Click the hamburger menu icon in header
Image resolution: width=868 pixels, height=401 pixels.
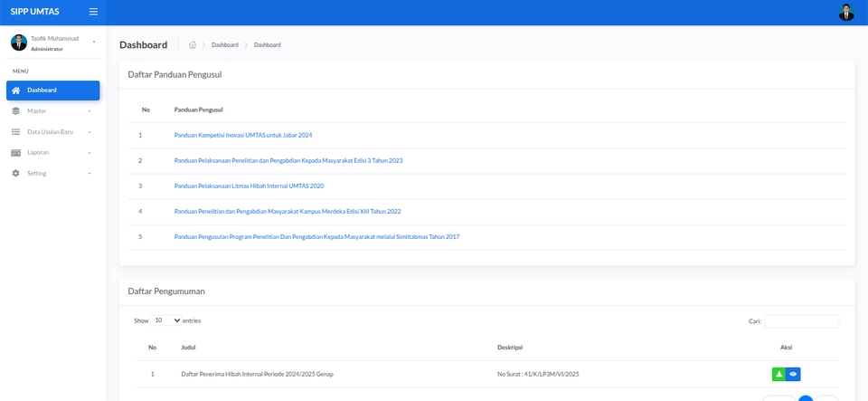(93, 12)
